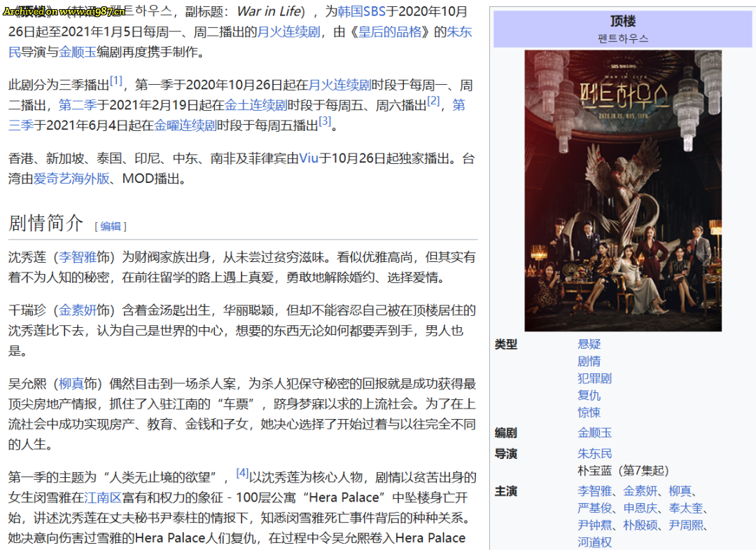Jump to footnote reference [3]
The height and width of the screenshot is (550, 756).
[x=325, y=121]
